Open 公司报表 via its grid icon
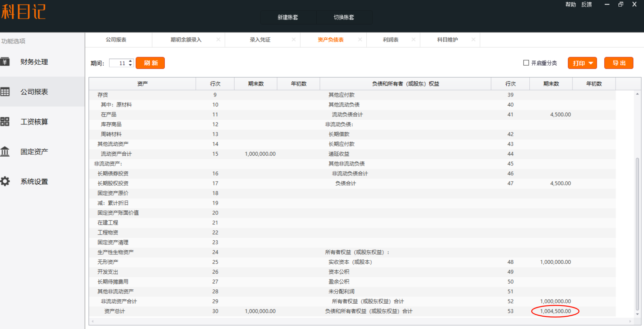 [5, 92]
